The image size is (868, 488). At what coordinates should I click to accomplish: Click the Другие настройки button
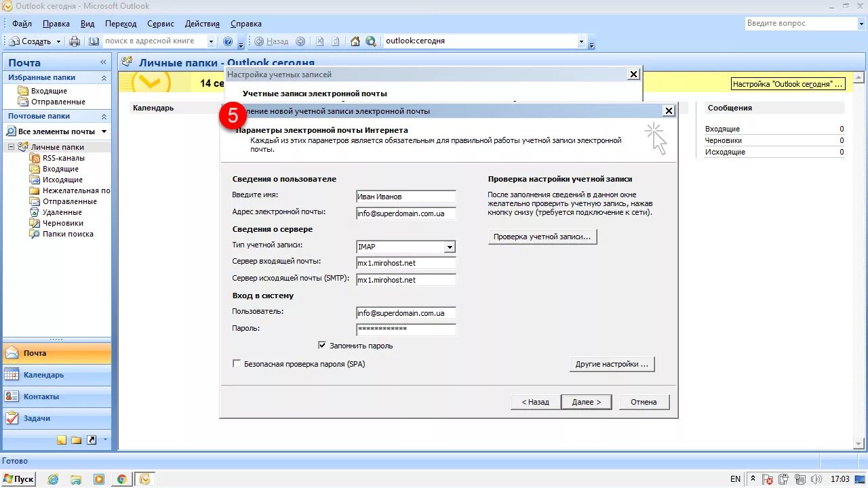tap(612, 364)
